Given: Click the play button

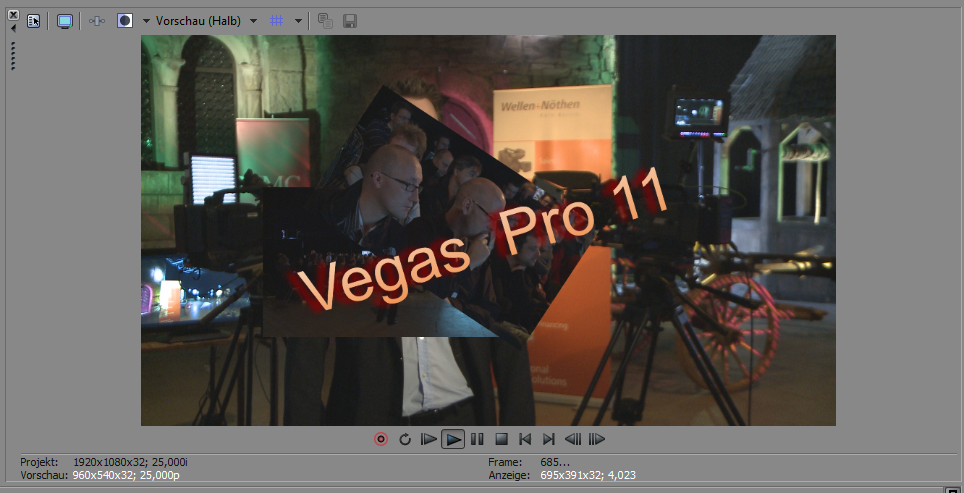Looking at the screenshot, I should [453, 439].
